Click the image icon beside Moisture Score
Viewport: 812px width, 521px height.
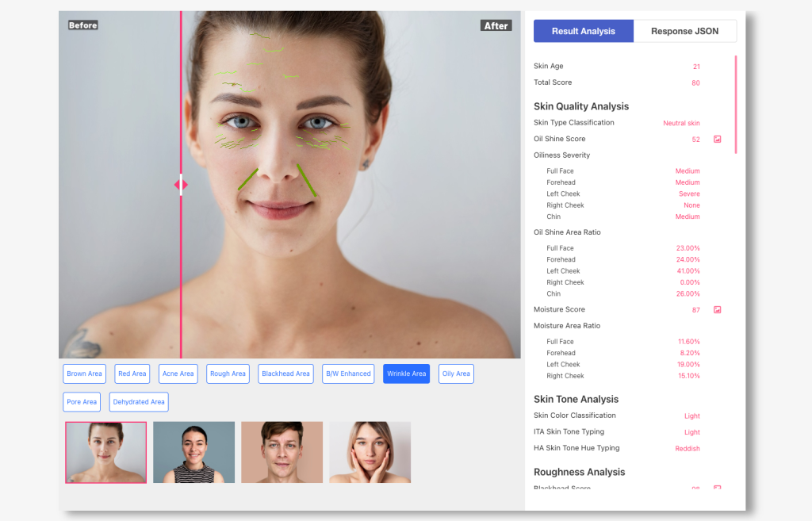coord(717,310)
